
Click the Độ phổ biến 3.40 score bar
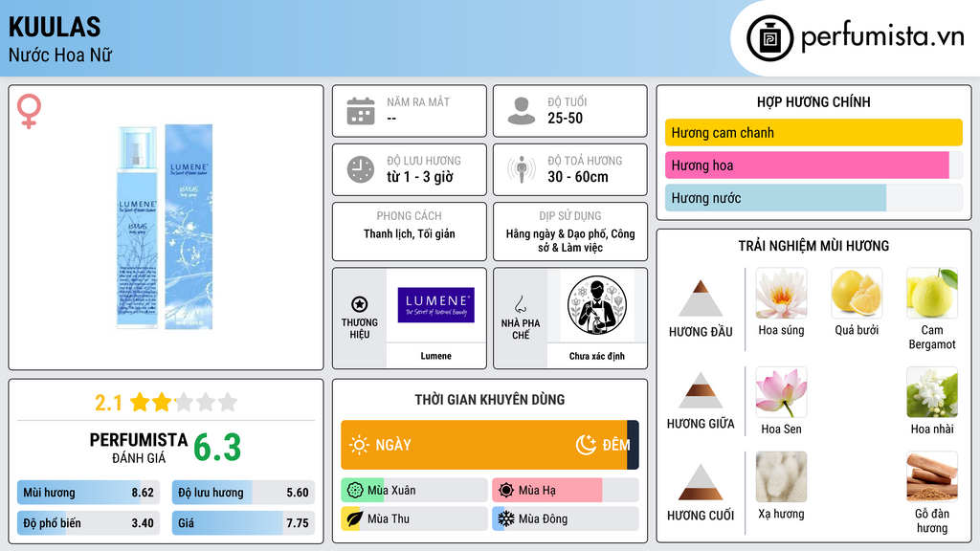[x=88, y=523]
